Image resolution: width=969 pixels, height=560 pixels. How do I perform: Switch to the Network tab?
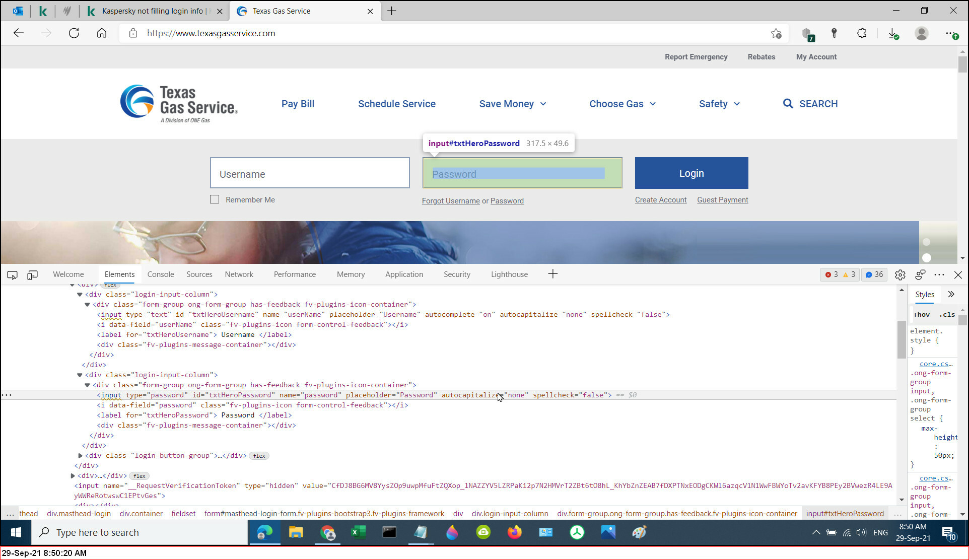coord(239,274)
